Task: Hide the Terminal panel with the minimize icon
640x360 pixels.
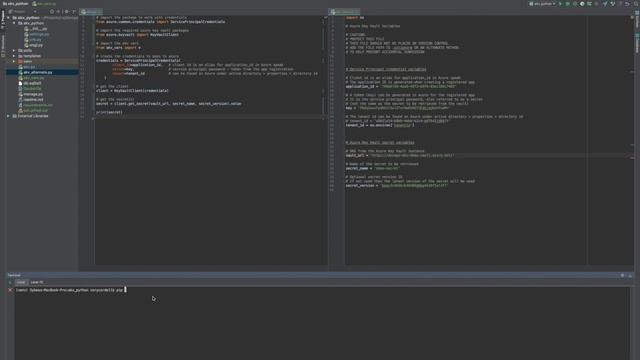Action: (630, 276)
